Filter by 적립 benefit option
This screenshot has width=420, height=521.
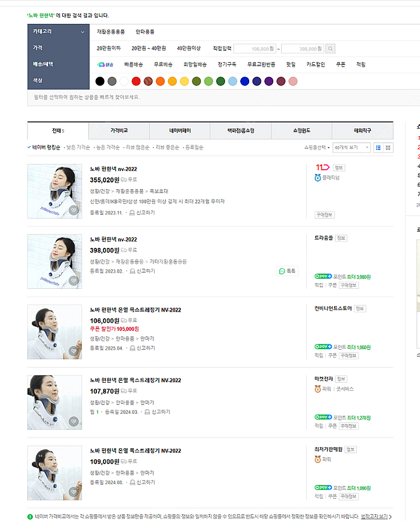361,64
